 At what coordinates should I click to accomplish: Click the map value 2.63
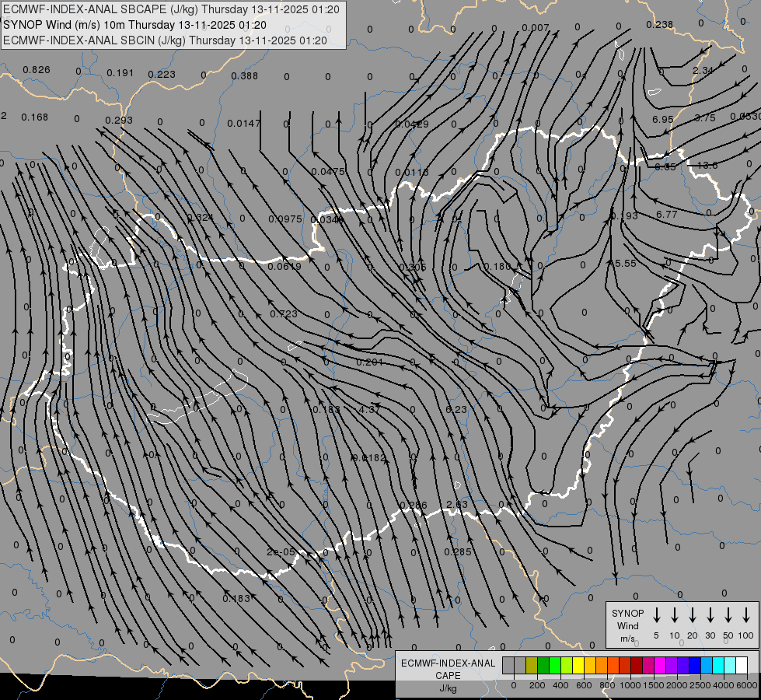[x=457, y=505]
